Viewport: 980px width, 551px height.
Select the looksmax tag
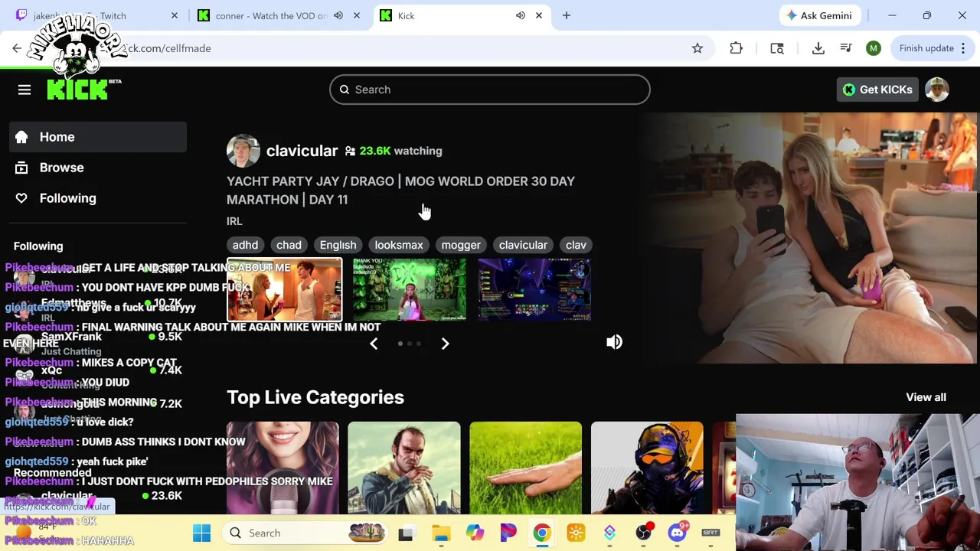coord(399,245)
